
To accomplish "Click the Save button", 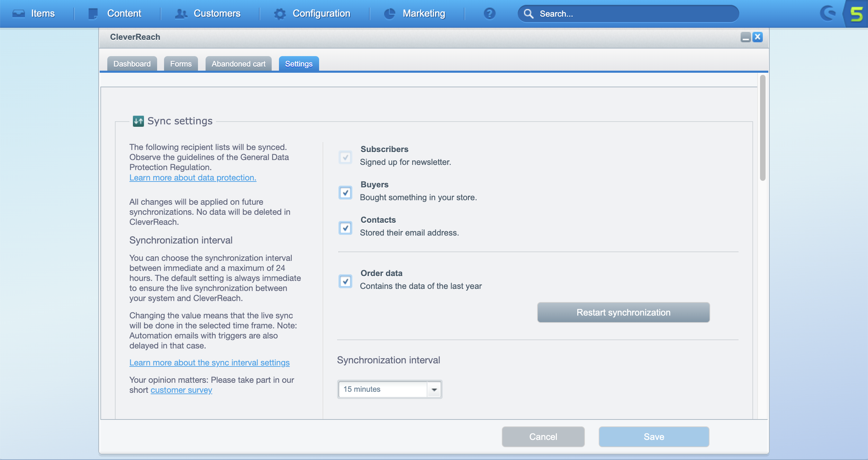I will coord(654,437).
